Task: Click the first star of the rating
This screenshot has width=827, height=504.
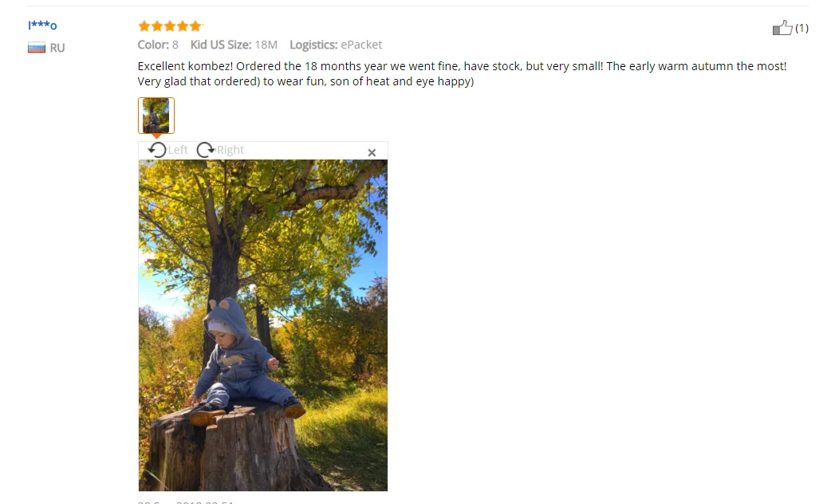Action: coord(144,26)
